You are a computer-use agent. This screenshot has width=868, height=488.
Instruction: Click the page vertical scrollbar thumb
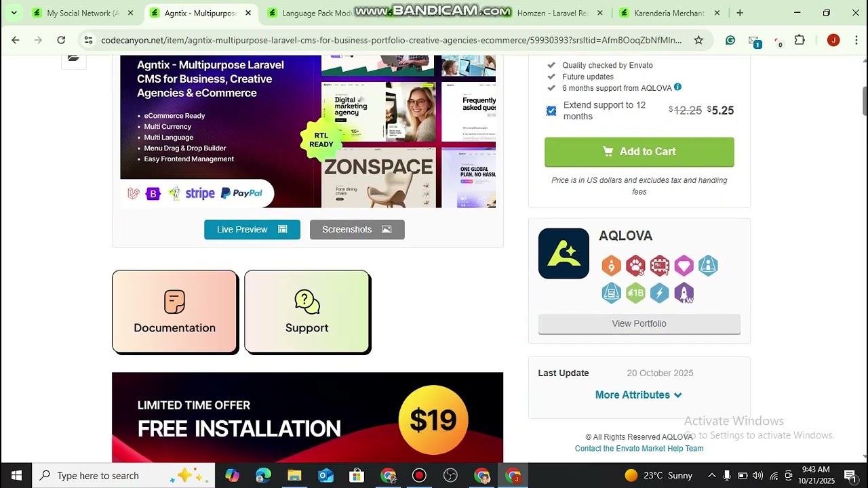[x=864, y=102]
